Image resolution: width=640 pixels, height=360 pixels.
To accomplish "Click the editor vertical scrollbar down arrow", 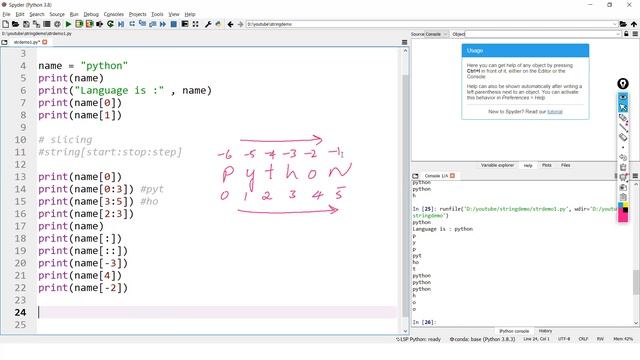I will pyautogui.click(x=405, y=331).
